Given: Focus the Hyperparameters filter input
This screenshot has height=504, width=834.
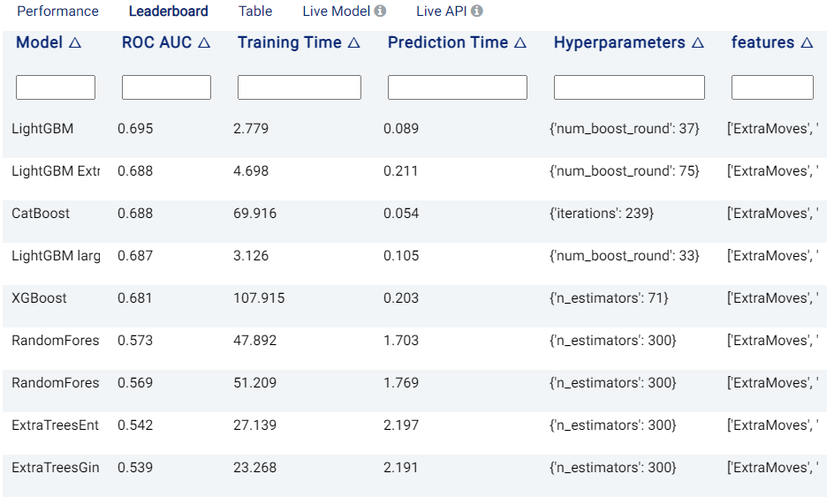Looking at the screenshot, I should pos(629,87).
